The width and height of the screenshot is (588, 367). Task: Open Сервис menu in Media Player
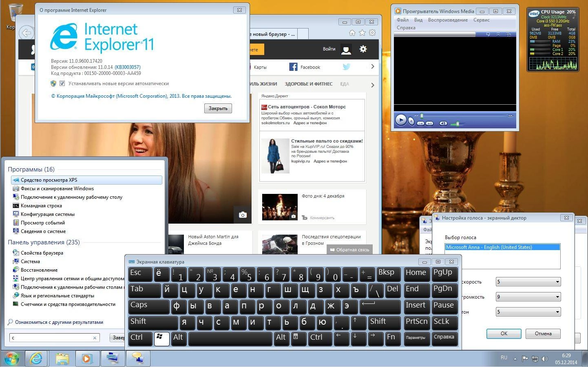coord(482,20)
